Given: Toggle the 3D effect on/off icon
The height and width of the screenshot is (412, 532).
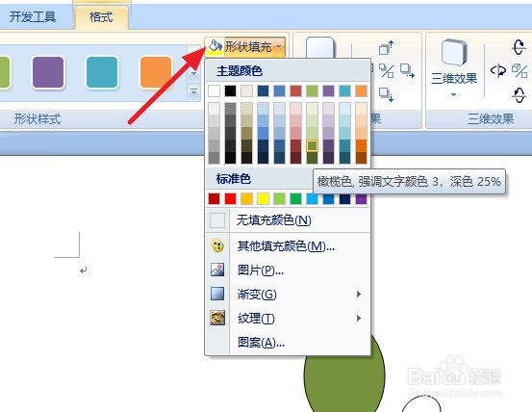Looking at the screenshot, I should tap(519, 71).
